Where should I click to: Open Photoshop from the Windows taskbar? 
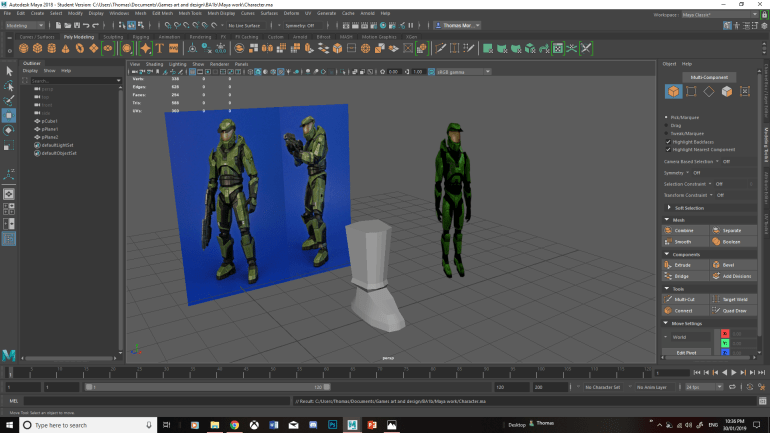coord(332,425)
